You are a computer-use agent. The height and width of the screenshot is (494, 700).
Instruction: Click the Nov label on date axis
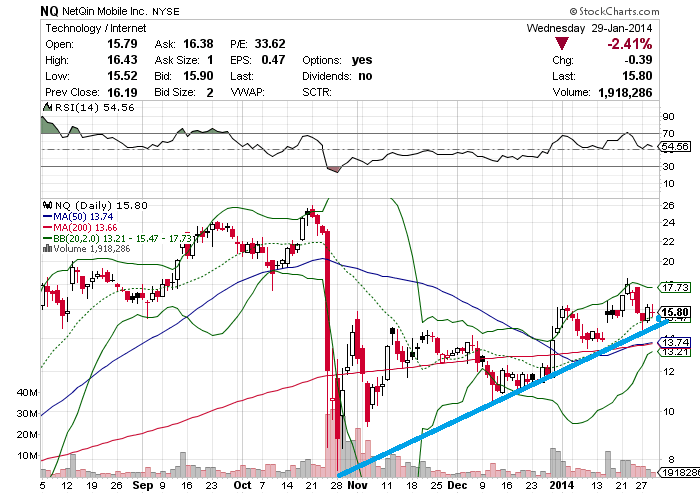click(x=357, y=486)
